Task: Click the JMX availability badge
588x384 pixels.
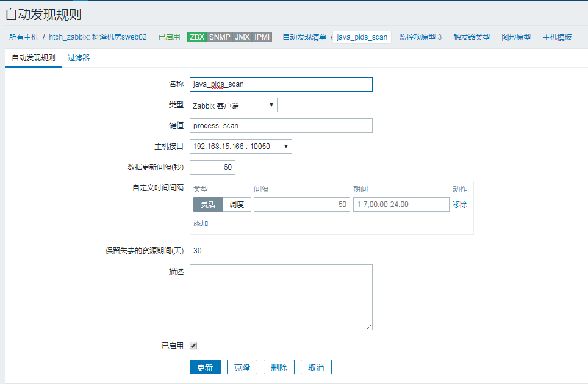Action: click(x=242, y=37)
